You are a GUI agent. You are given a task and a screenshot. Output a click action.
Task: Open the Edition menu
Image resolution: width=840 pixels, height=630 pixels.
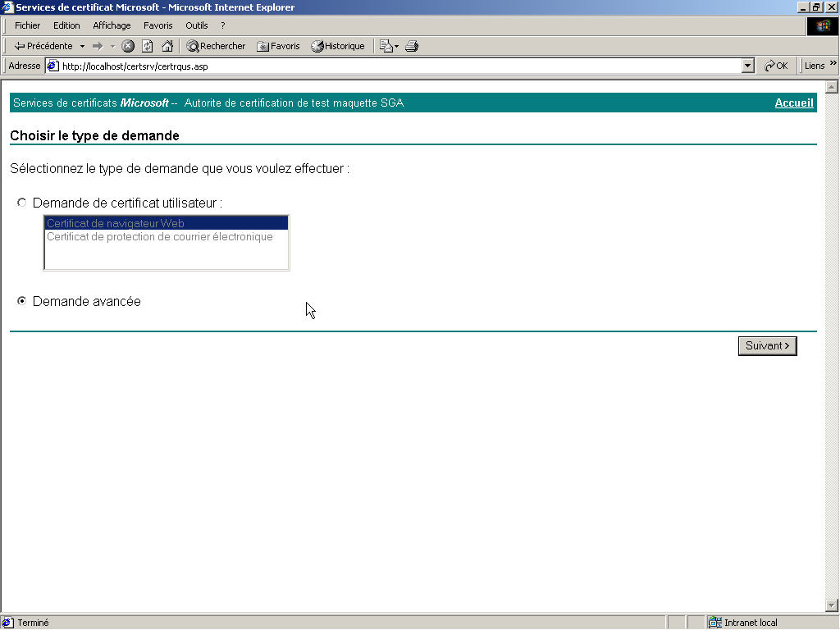[x=66, y=25]
